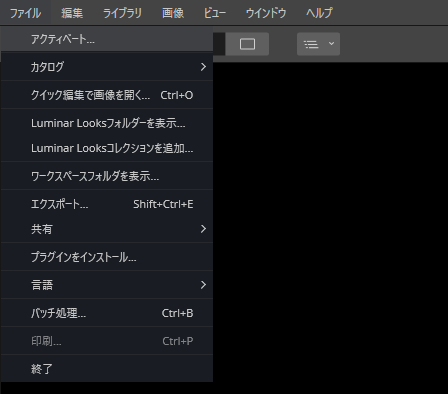Open the ライブラリ menu
Screen dimensions: 448x394
point(122,13)
